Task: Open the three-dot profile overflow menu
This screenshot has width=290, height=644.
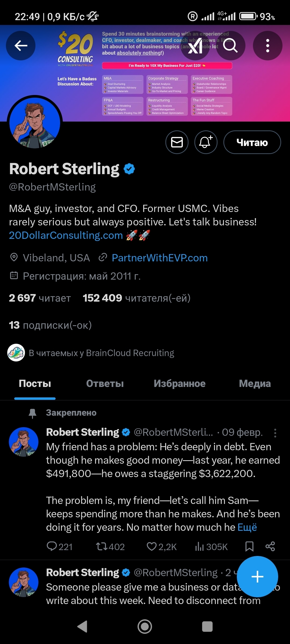Action: (x=267, y=46)
